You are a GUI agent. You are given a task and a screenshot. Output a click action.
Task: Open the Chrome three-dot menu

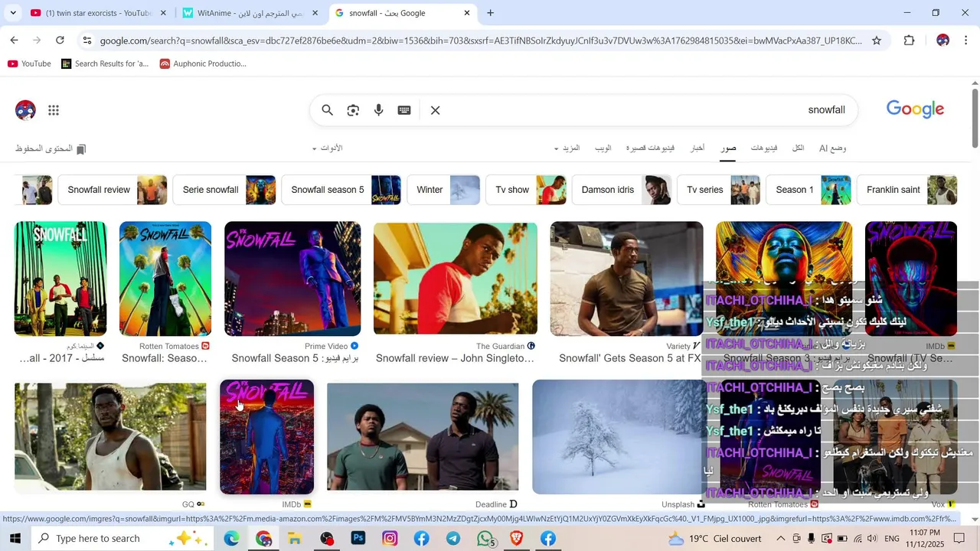[x=966, y=41]
